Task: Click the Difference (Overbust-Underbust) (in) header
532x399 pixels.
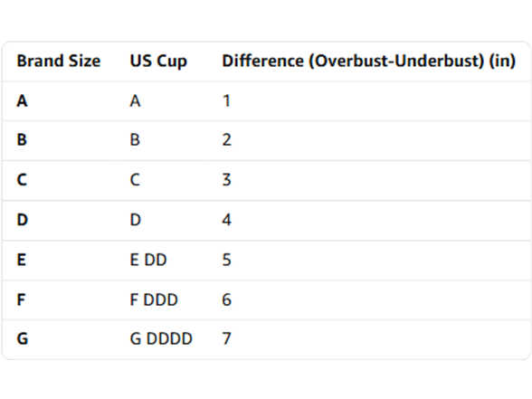Action: pyautogui.click(x=369, y=62)
